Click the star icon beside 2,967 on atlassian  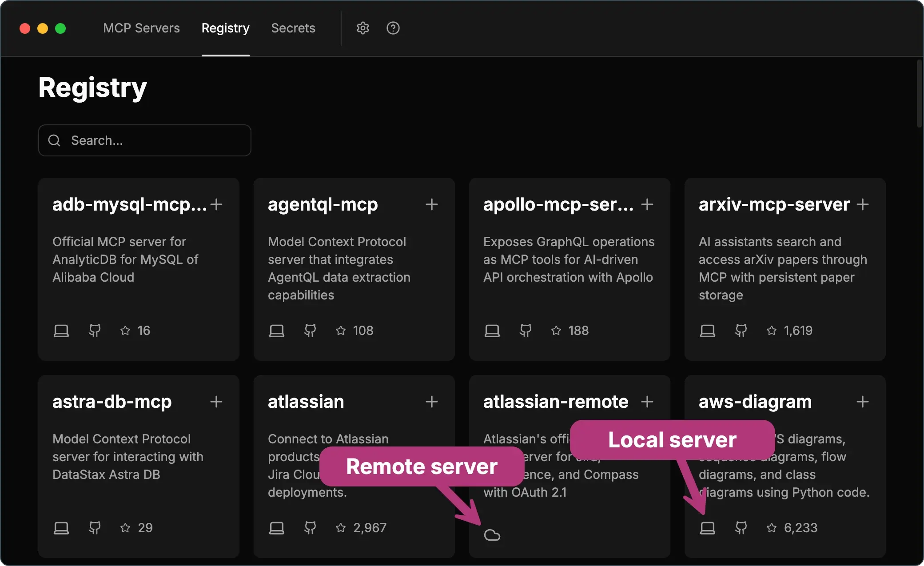pos(340,528)
